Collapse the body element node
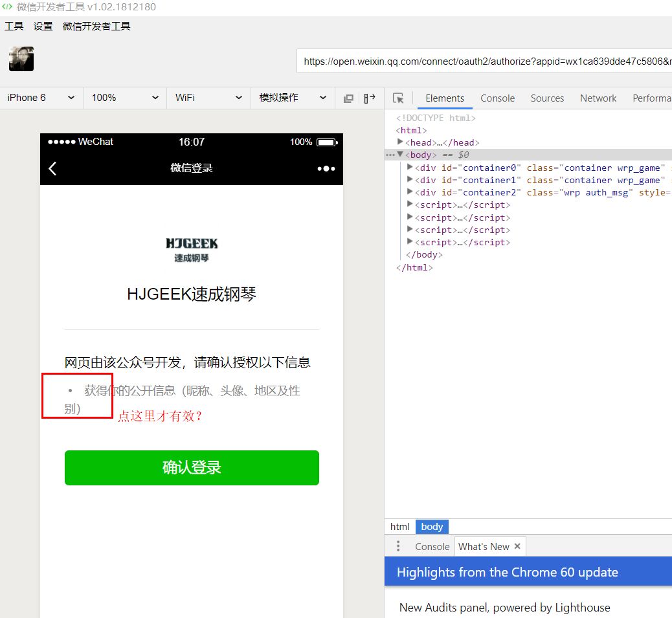672x618 pixels. pyautogui.click(x=400, y=154)
